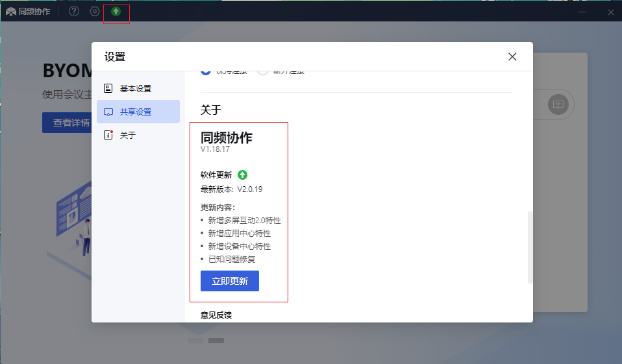The height and width of the screenshot is (364, 622).
Task: Open the 基本设置 tab in sidebar
Action: pyautogui.click(x=135, y=88)
